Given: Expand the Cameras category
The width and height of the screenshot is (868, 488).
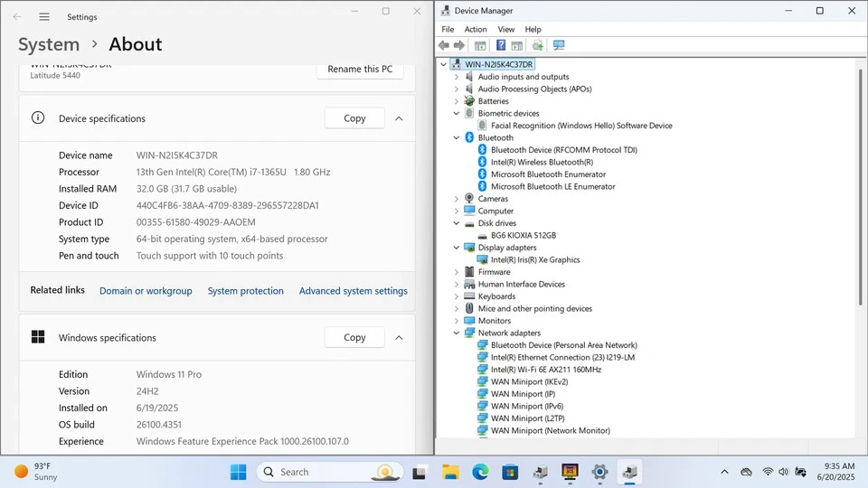Looking at the screenshot, I should 456,199.
